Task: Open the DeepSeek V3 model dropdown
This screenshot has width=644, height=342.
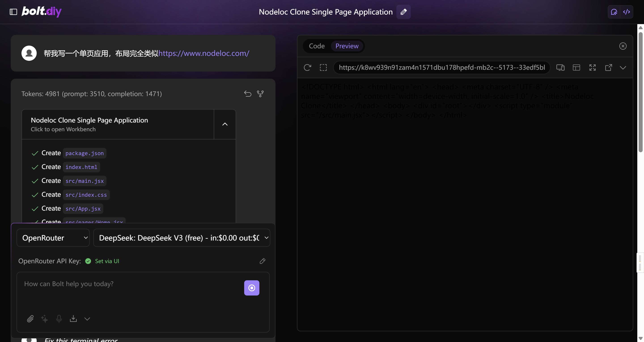Action: (182, 238)
